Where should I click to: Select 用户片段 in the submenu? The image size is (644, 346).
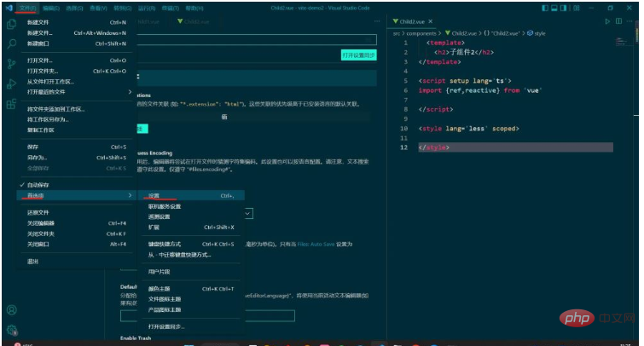tap(191, 271)
